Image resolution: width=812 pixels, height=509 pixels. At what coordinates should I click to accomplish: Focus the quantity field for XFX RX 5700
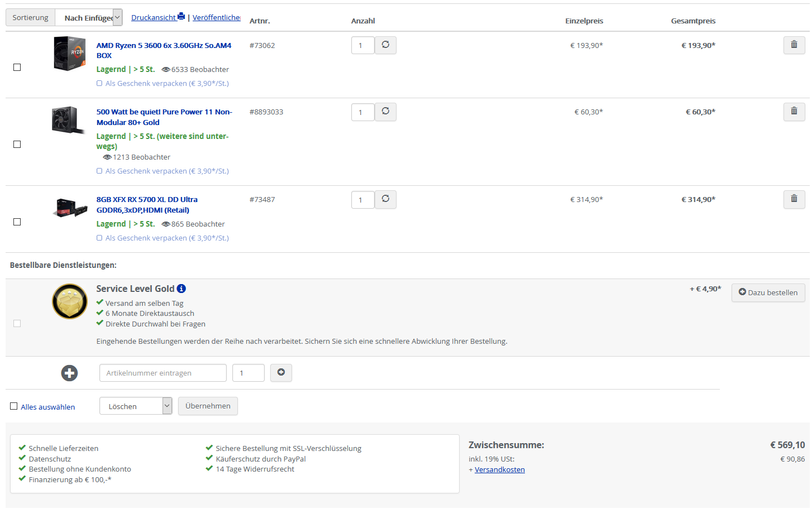click(x=363, y=199)
